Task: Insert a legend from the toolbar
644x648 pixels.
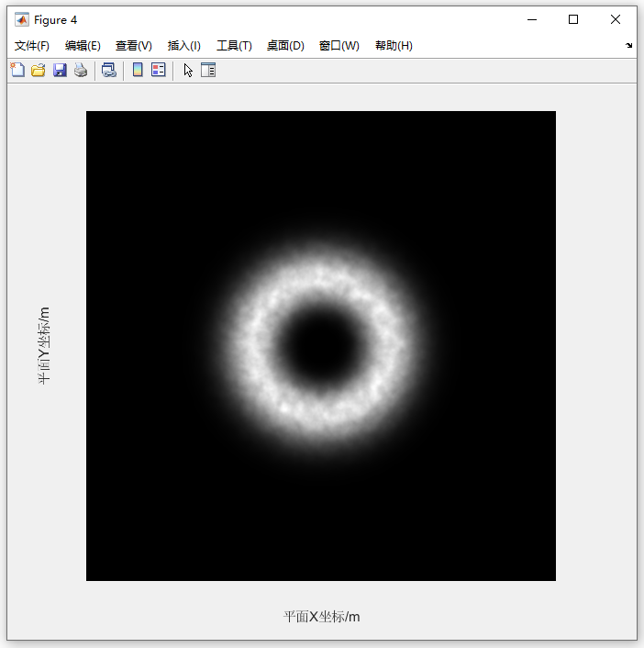Action: coord(159,70)
